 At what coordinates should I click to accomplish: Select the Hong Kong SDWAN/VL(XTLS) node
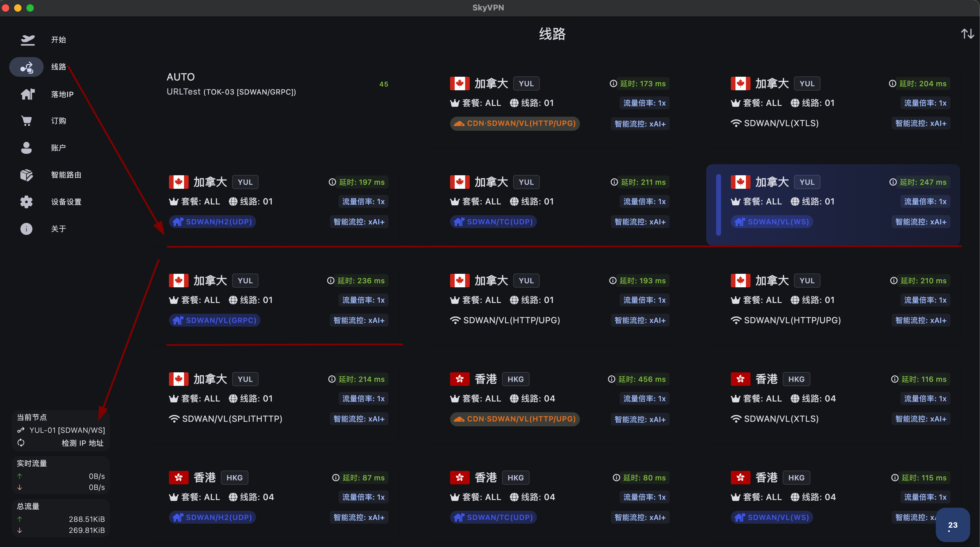pyautogui.click(x=839, y=398)
